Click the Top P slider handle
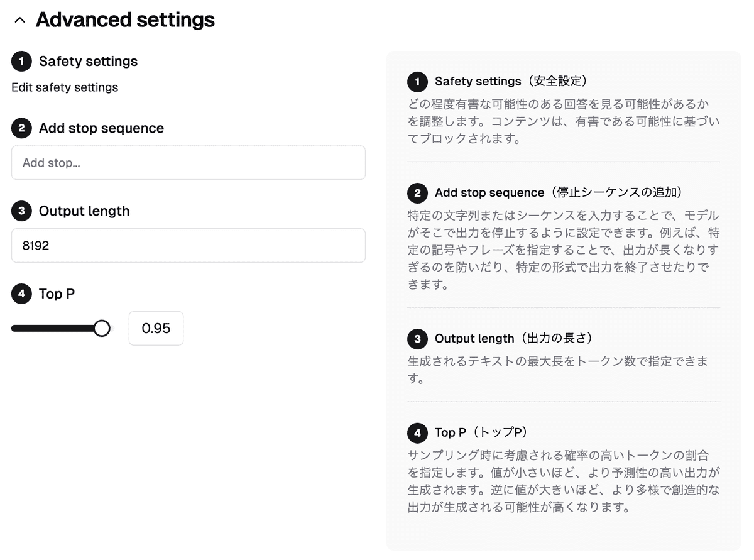Image resolution: width=754 pixels, height=560 pixels. 102,328
